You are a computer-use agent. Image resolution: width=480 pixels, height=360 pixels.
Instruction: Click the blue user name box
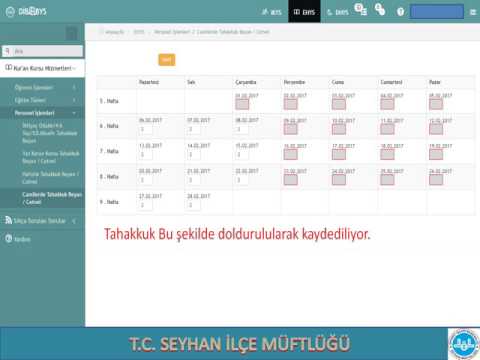(437, 12)
